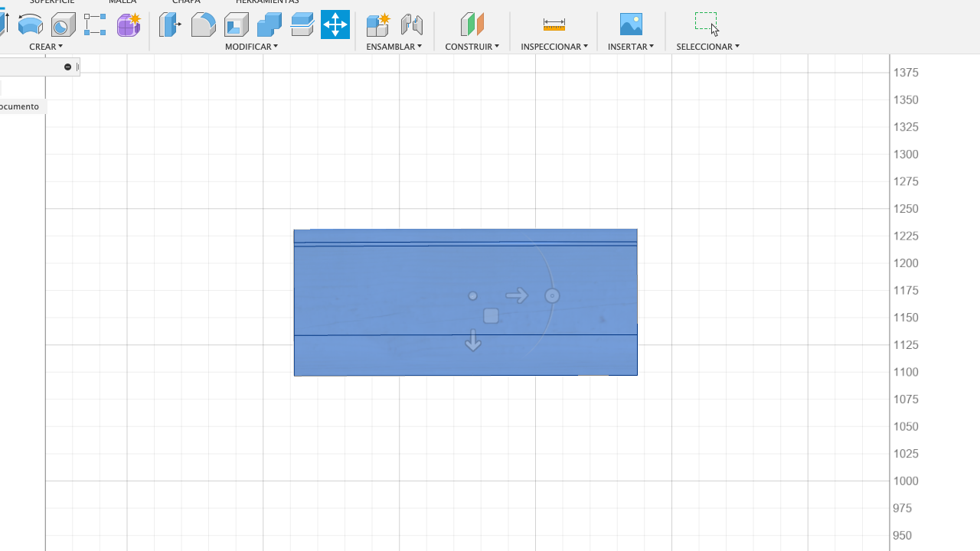Select the Joint tool icon
980x551 pixels.
point(411,24)
